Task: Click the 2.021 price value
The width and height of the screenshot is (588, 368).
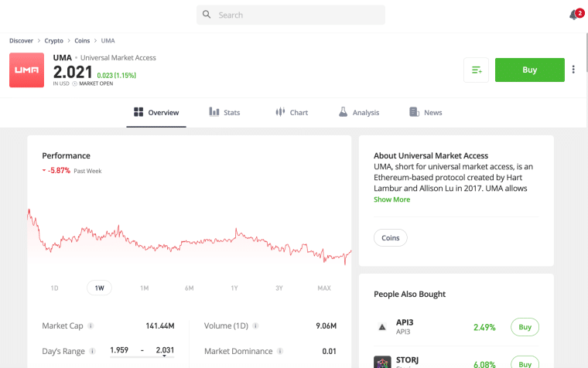Action: point(73,72)
